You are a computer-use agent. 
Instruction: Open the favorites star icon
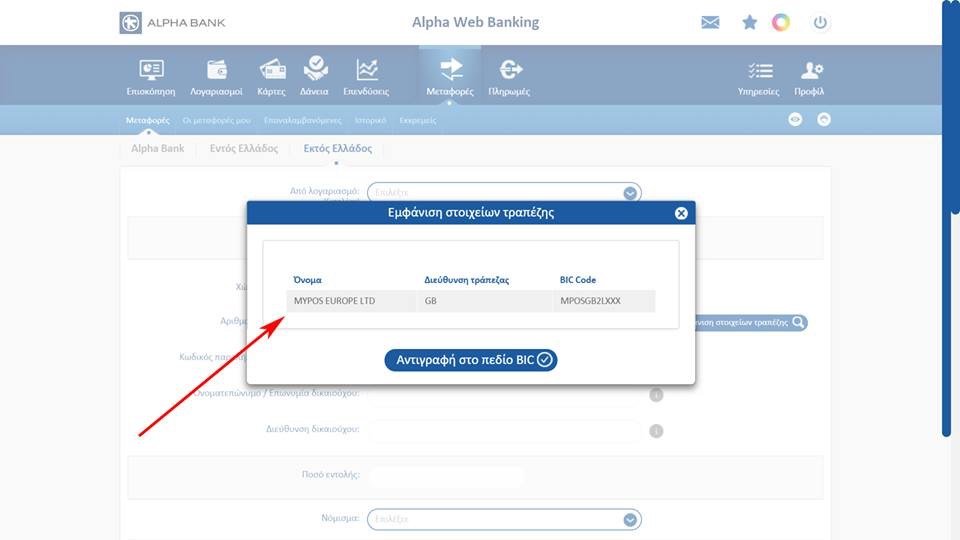click(x=749, y=23)
